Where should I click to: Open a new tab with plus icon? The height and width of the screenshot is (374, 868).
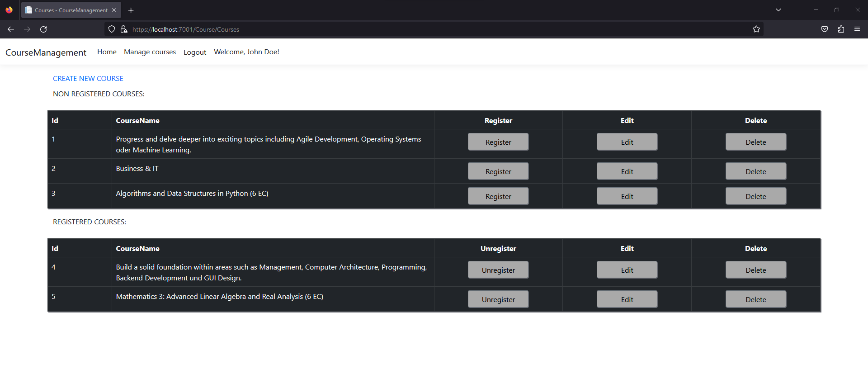131,10
